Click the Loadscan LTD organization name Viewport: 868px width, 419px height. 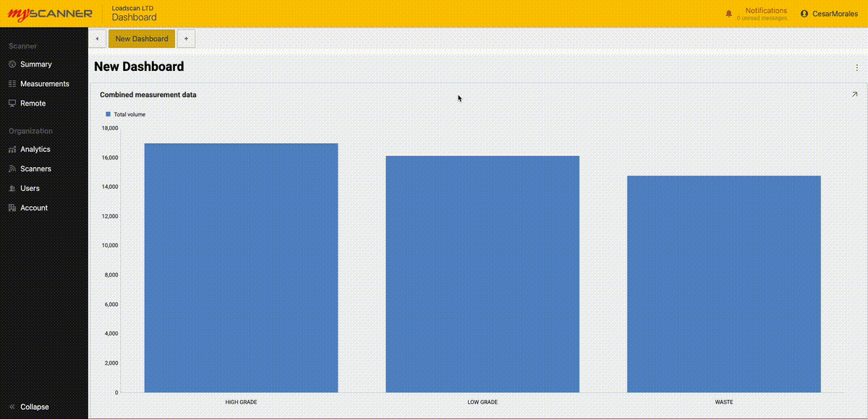click(132, 8)
